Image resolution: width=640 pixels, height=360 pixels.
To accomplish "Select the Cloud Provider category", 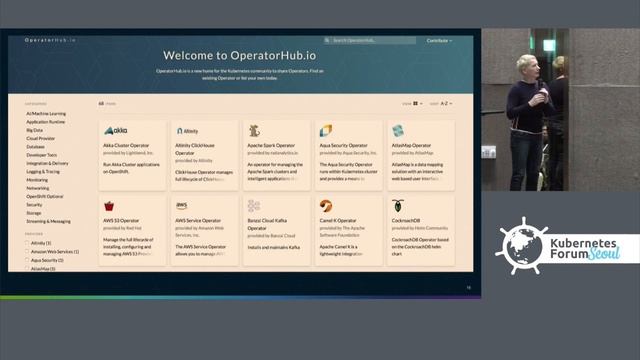I will (x=40, y=138).
